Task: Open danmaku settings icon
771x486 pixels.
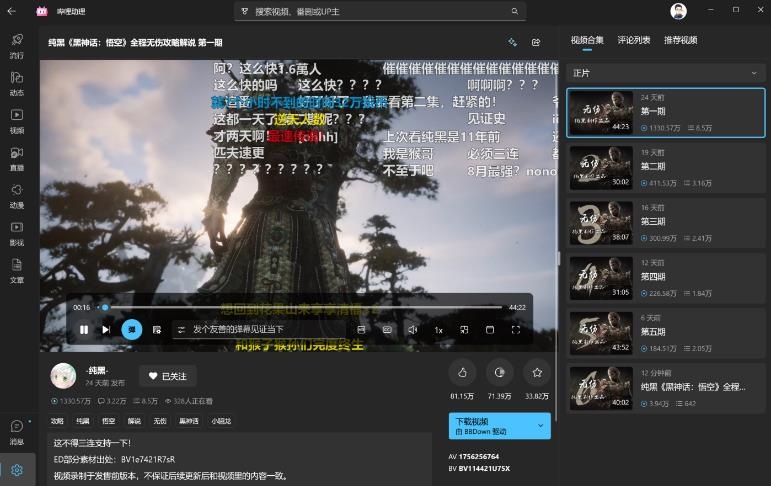Action: (x=157, y=330)
